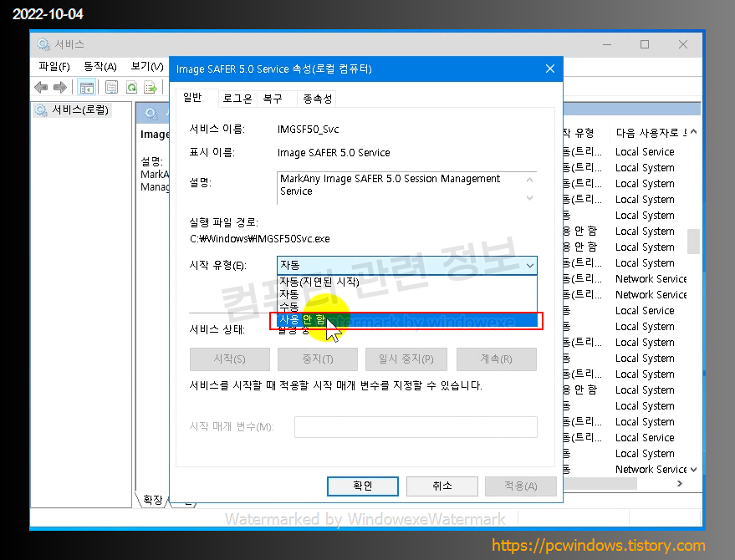The width and height of the screenshot is (735, 560).
Task: Open the 파일(F) menu
Action: pos(54,67)
